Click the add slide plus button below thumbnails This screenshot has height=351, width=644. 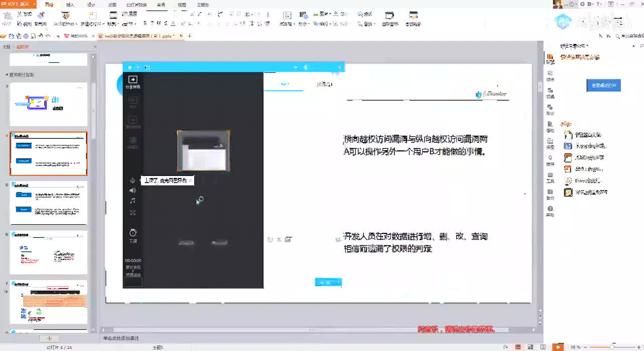49,338
